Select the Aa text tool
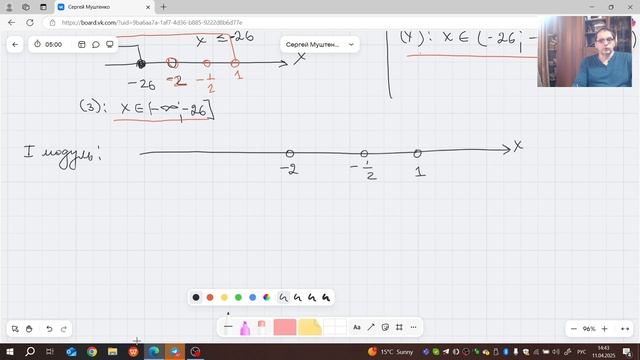 [x=357, y=327]
